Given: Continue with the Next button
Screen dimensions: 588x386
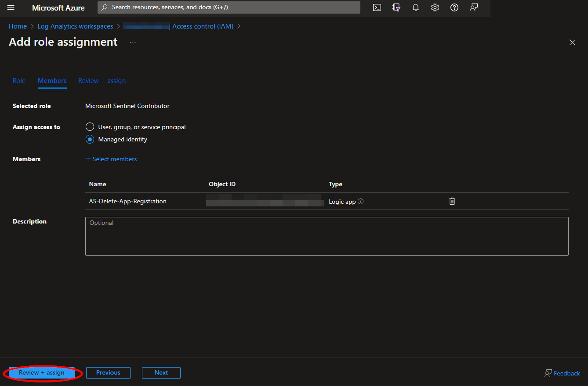Looking at the screenshot, I should (161, 373).
